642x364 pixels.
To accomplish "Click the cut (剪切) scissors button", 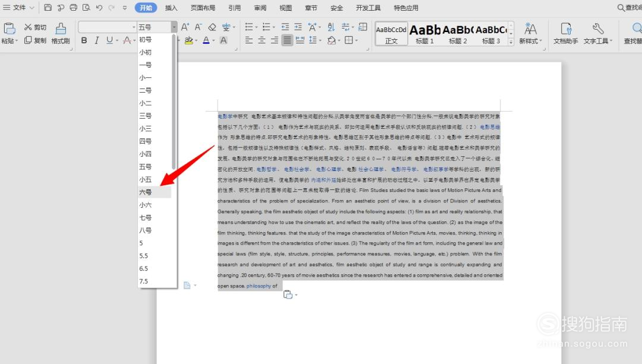I will (35, 27).
